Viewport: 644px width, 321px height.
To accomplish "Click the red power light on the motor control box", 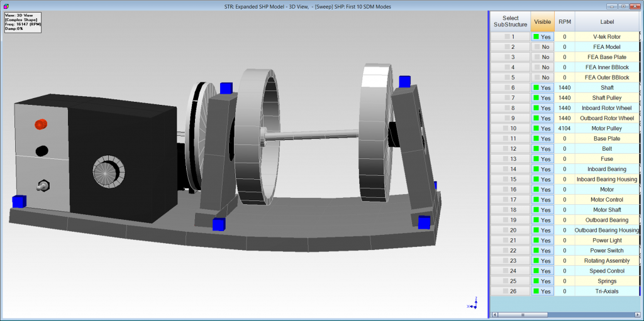I will click(41, 124).
